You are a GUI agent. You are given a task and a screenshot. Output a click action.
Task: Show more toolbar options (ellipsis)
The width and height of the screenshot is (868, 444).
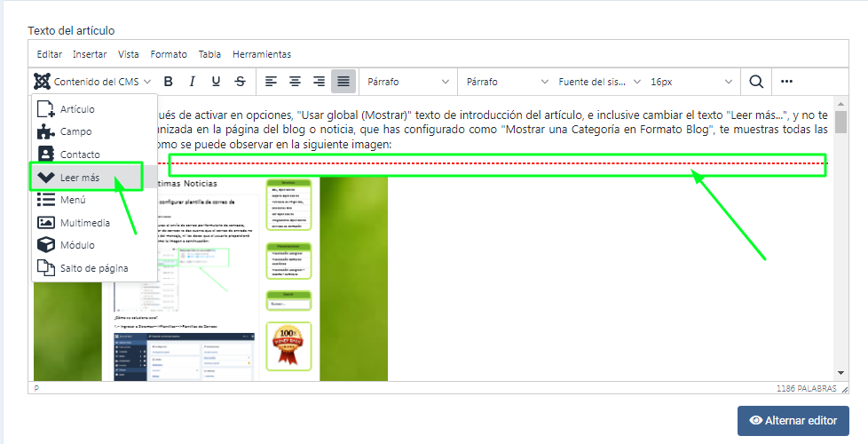point(786,82)
